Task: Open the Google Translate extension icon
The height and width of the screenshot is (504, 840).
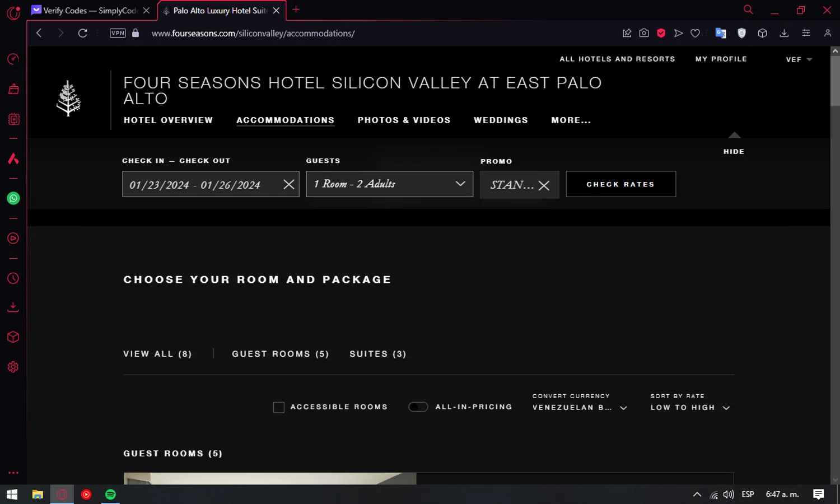Action: tap(721, 33)
